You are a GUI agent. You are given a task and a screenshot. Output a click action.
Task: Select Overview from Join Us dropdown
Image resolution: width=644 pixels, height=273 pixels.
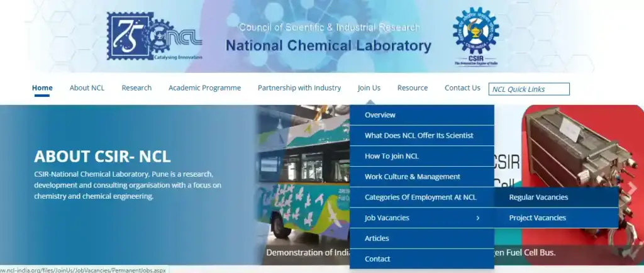(380, 115)
